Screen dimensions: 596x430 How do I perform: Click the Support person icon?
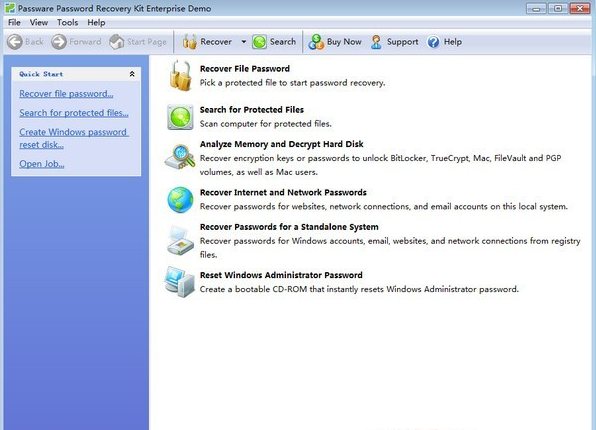pyautogui.click(x=376, y=42)
